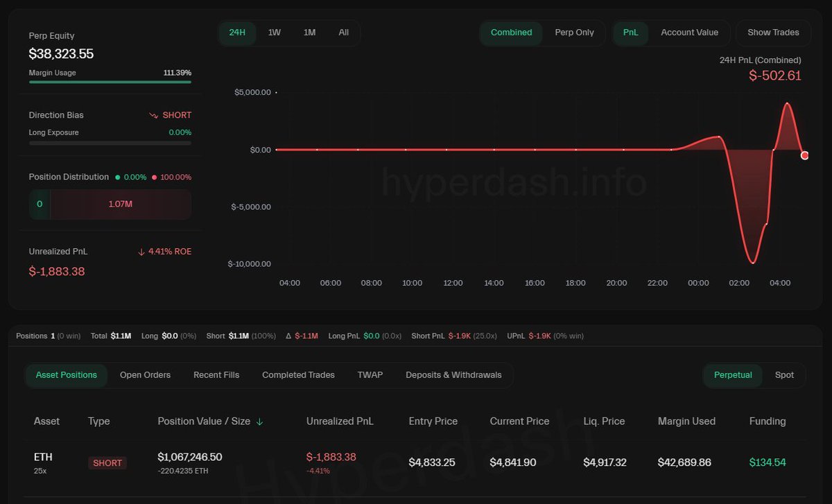Switch chart to 1W range
832x504 pixels.
[x=275, y=33]
